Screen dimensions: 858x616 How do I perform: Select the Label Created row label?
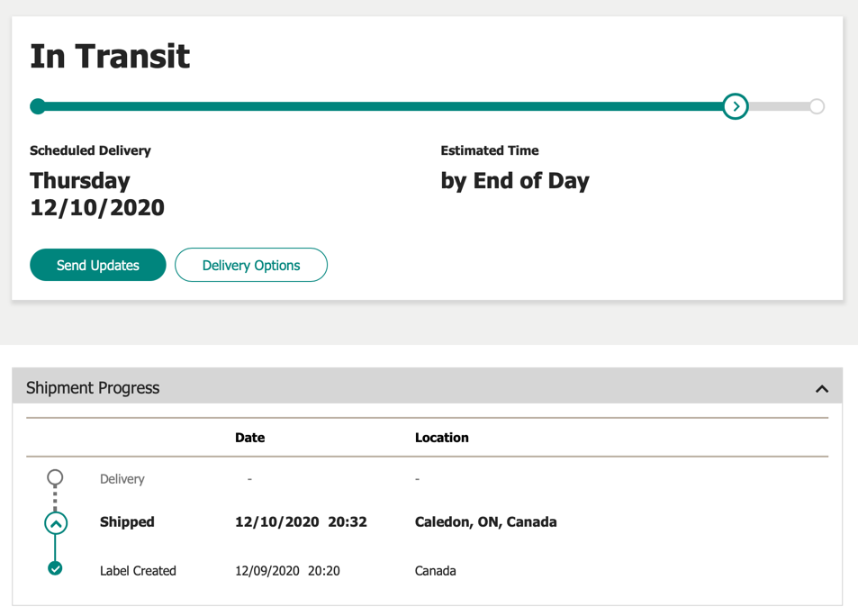tap(138, 571)
